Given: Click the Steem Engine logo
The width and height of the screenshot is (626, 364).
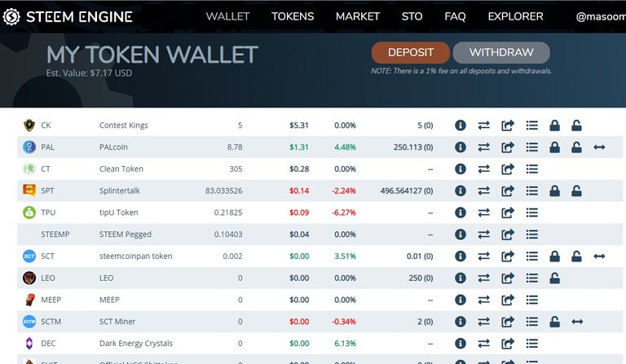Looking at the screenshot, I should [x=68, y=16].
